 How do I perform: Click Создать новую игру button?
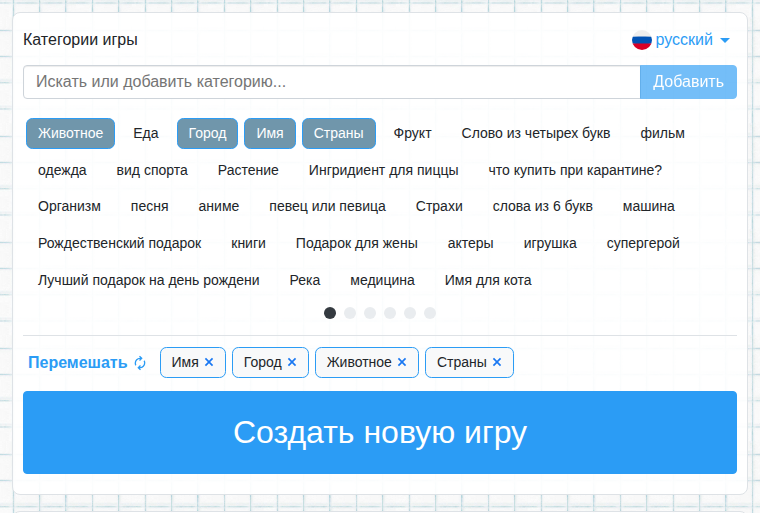[380, 433]
